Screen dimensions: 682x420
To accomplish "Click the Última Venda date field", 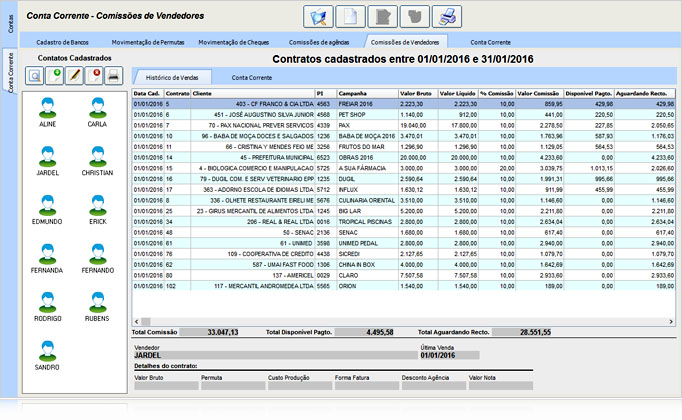I will (449, 355).
